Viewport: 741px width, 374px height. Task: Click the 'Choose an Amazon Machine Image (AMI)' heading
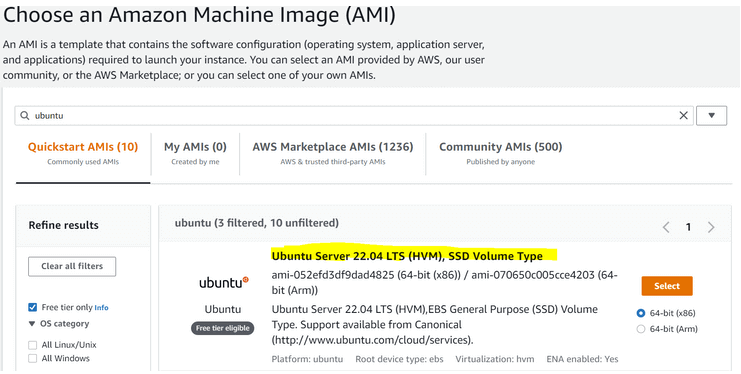[x=199, y=16]
